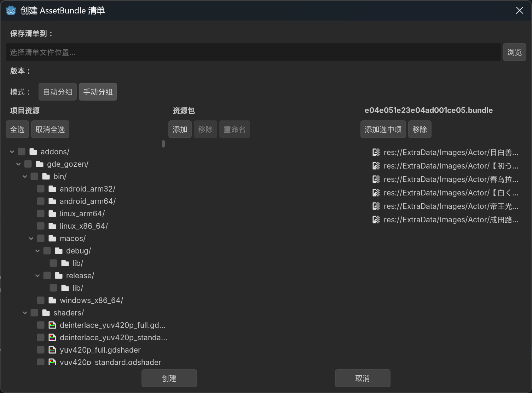Click the android_arm64 folder icon
Image resolution: width=532 pixels, height=393 pixels.
(52, 201)
